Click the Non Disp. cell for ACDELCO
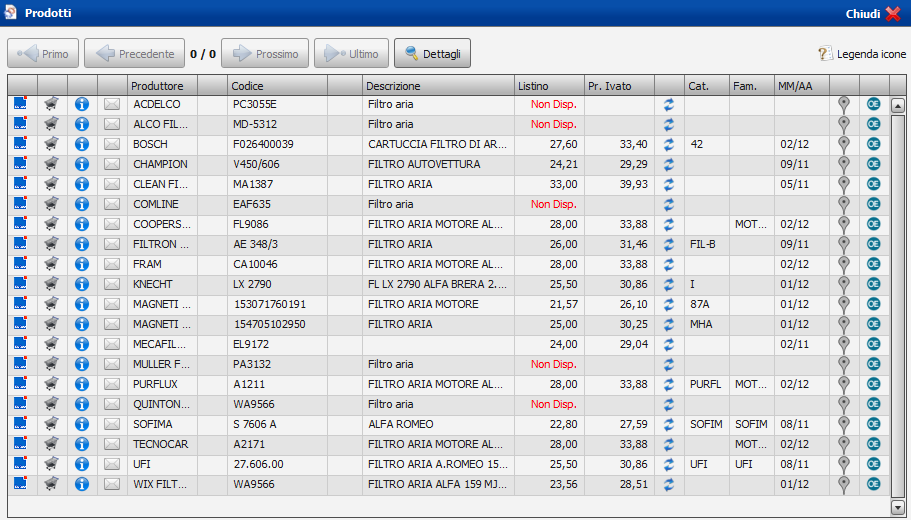The height and width of the screenshot is (520, 911). pyautogui.click(x=549, y=105)
